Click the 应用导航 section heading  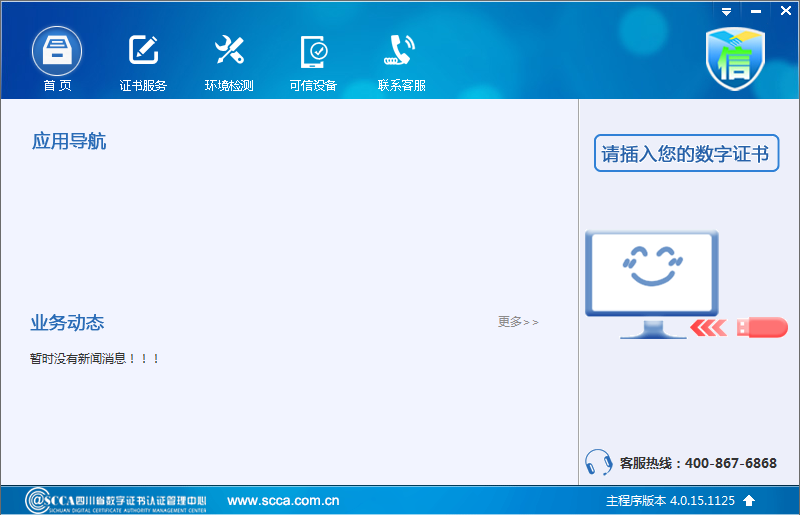(69, 141)
